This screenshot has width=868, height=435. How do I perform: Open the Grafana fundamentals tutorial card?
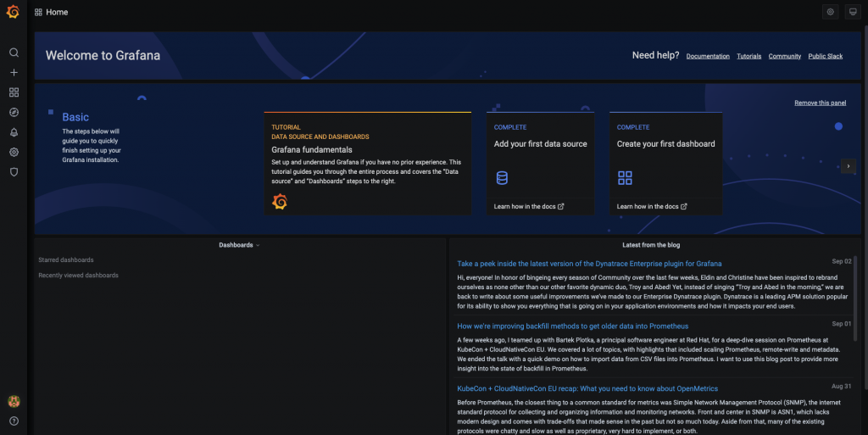point(368,164)
